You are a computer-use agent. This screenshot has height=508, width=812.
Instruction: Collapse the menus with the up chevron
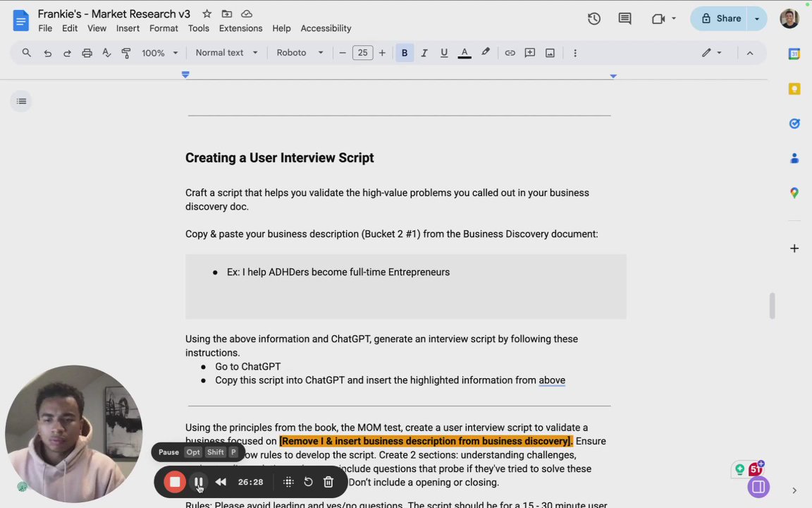(x=750, y=53)
